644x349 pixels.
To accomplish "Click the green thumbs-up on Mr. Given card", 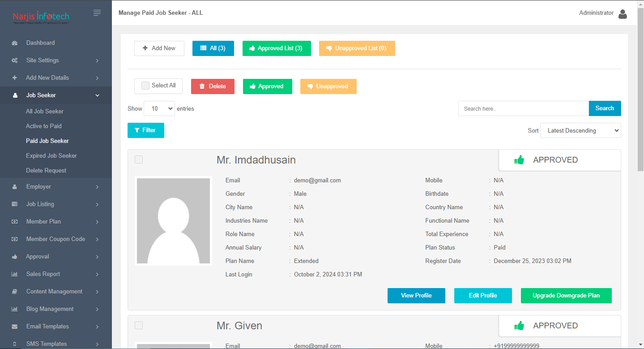I will pos(519,326).
